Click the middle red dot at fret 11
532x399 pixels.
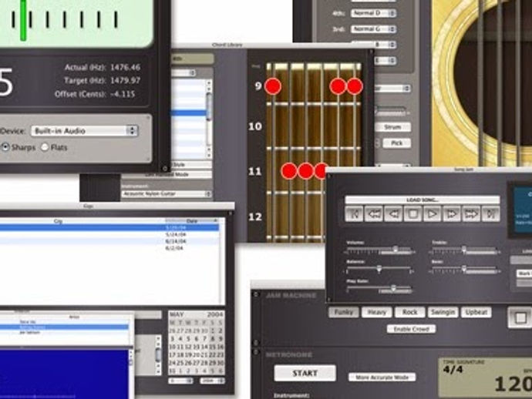tap(305, 171)
